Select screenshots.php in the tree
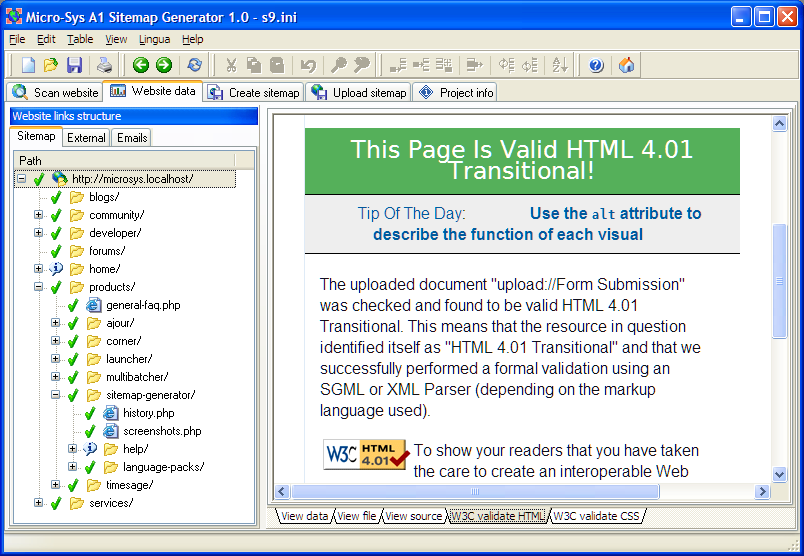Viewport: 804px width, 556px height. coord(162,431)
